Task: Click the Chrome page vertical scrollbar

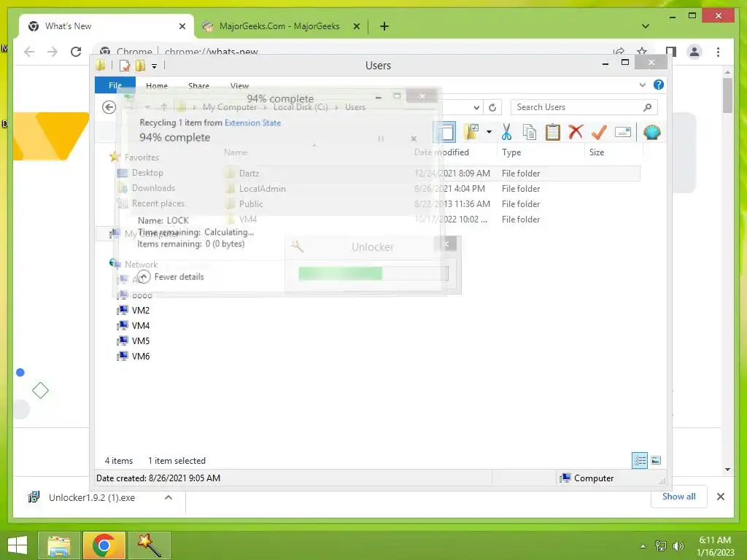Action: [x=727, y=96]
